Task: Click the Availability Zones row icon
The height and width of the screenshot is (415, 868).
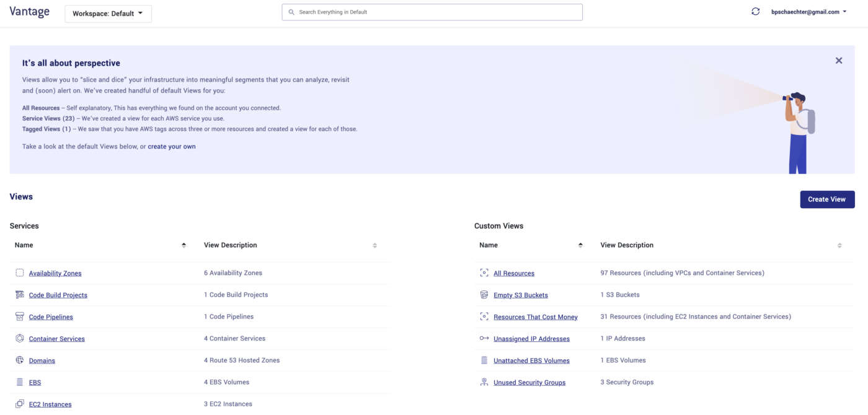Action: tap(20, 273)
